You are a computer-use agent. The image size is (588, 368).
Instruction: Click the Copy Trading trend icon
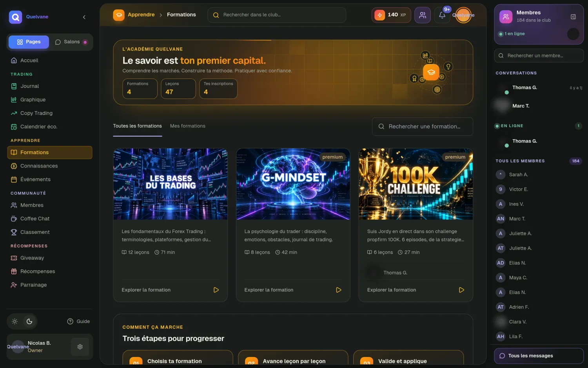click(14, 113)
